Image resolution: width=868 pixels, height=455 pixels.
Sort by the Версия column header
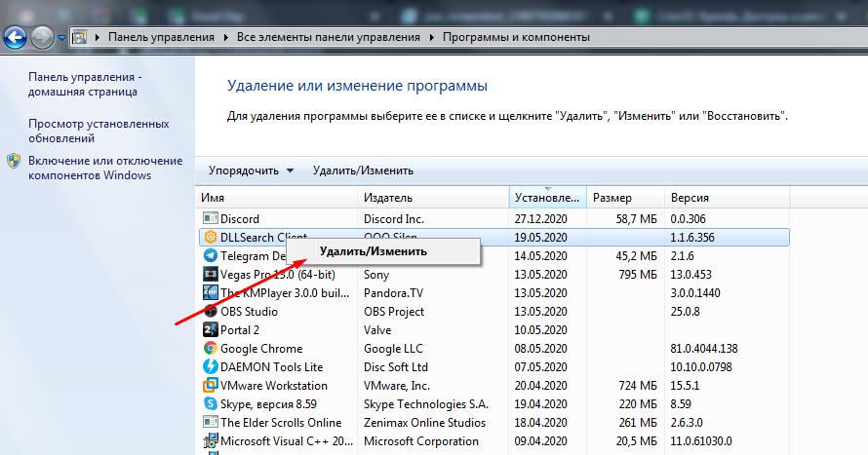[727, 198]
